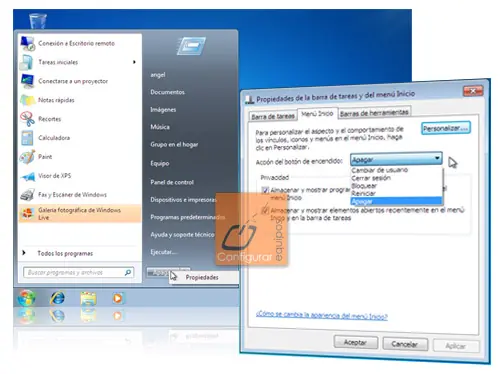Click the Aceptar button
The image size is (500, 374).
(x=356, y=342)
